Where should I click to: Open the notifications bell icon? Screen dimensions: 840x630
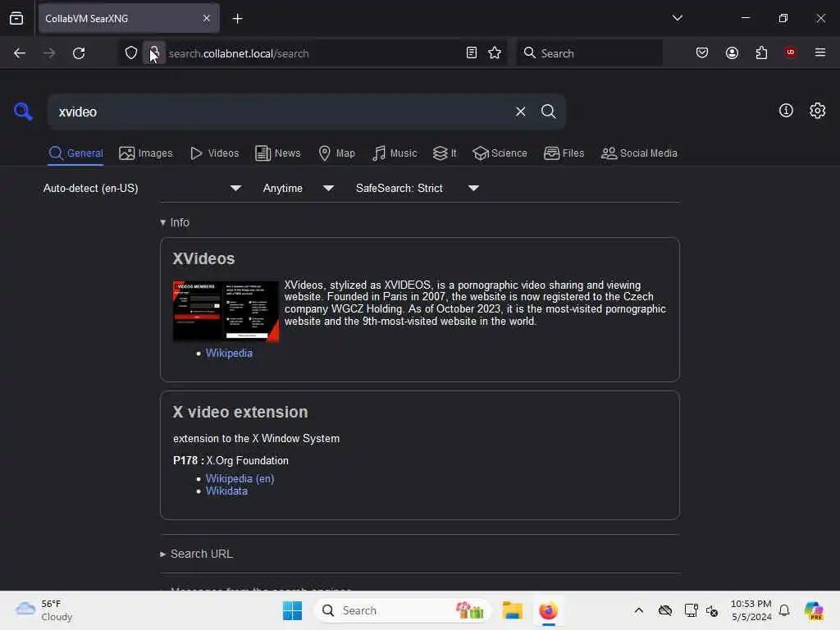tap(784, 610)
